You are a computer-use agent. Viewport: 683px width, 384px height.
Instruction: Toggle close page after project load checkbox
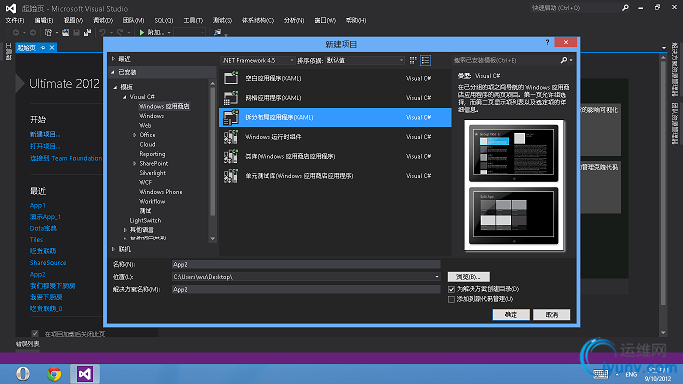click(x=35, y=333)
